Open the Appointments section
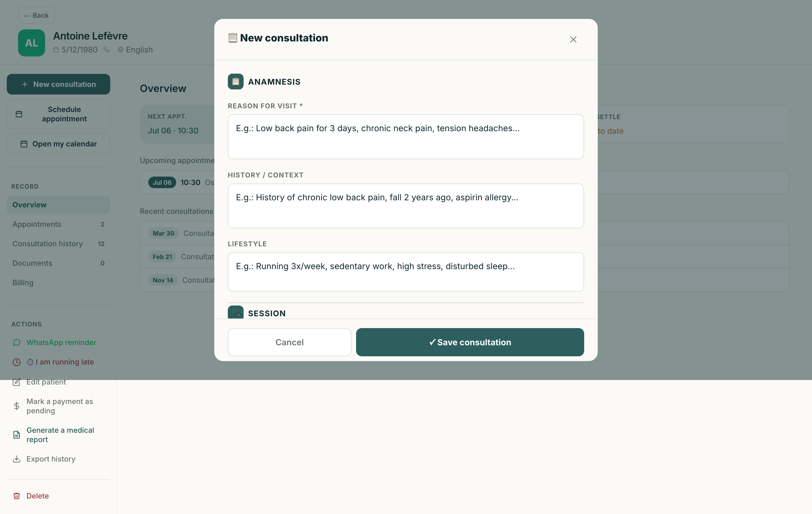This screenshot has height=514, width=812. click(58, 224)
